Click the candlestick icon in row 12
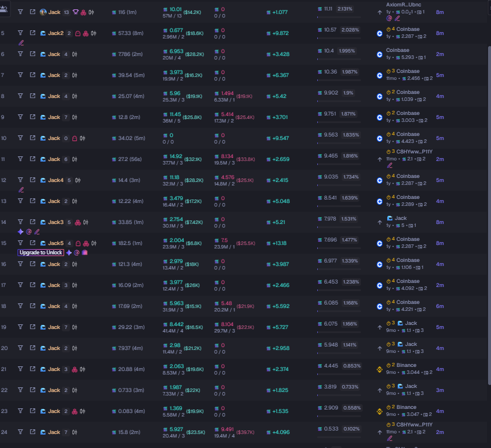This screenshot has height=448, width=491. (x=78, y=180)
